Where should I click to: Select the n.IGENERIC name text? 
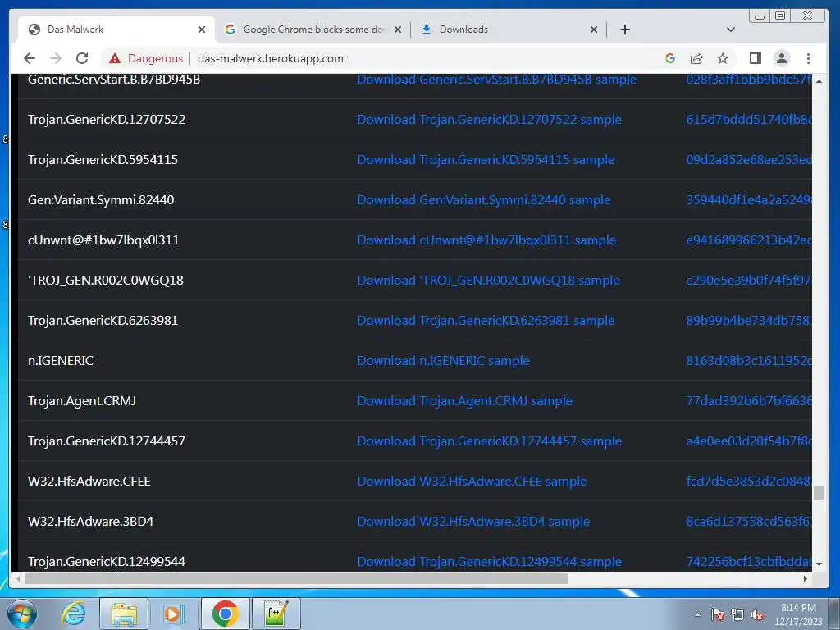pyautogui.click(x=61, y=361)
